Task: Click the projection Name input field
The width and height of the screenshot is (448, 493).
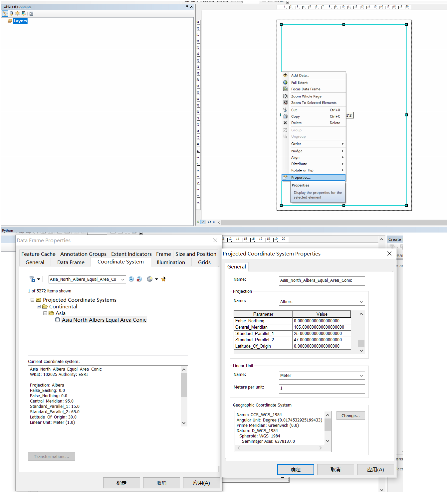Action: coord(322,281)
